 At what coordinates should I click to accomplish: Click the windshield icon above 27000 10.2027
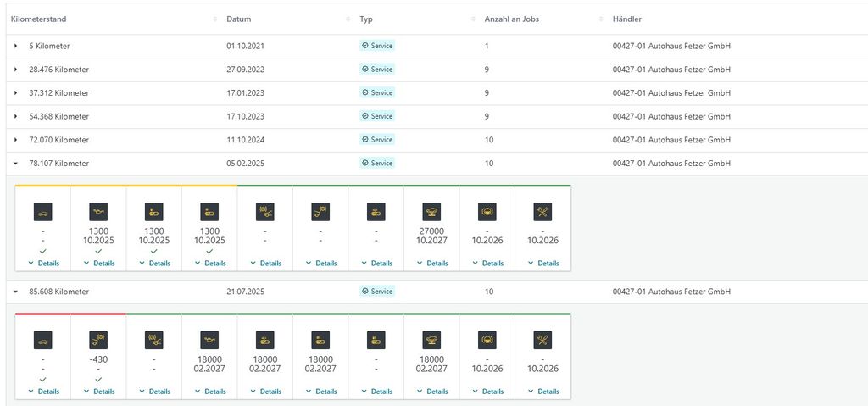(x=431, y=212)
